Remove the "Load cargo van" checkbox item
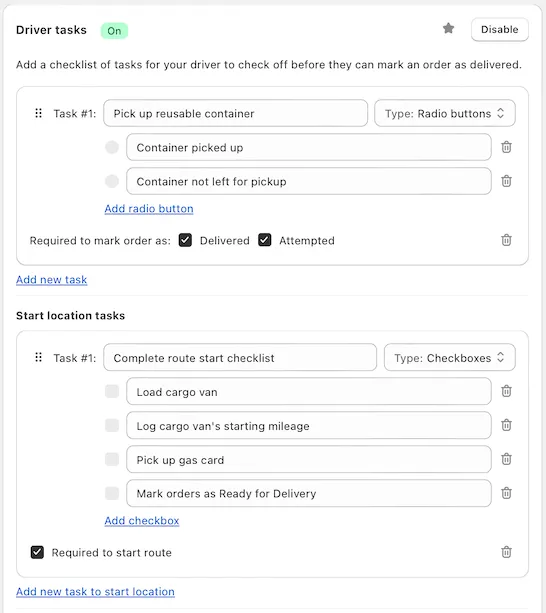The height and width of the screenshot is (613, 546). click(506, 391)
